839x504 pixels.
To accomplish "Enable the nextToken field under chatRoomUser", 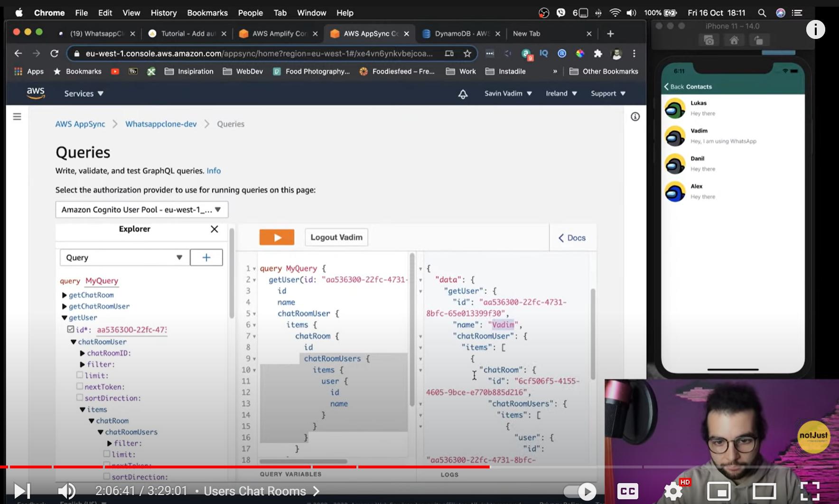I will 80,387.
